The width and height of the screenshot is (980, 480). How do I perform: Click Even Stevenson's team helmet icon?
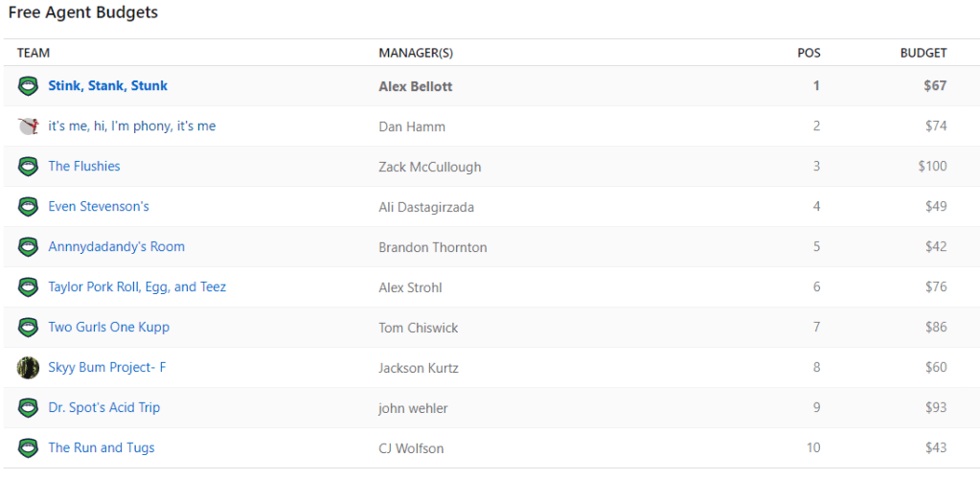pyautogui.click(x=28, y=207)
